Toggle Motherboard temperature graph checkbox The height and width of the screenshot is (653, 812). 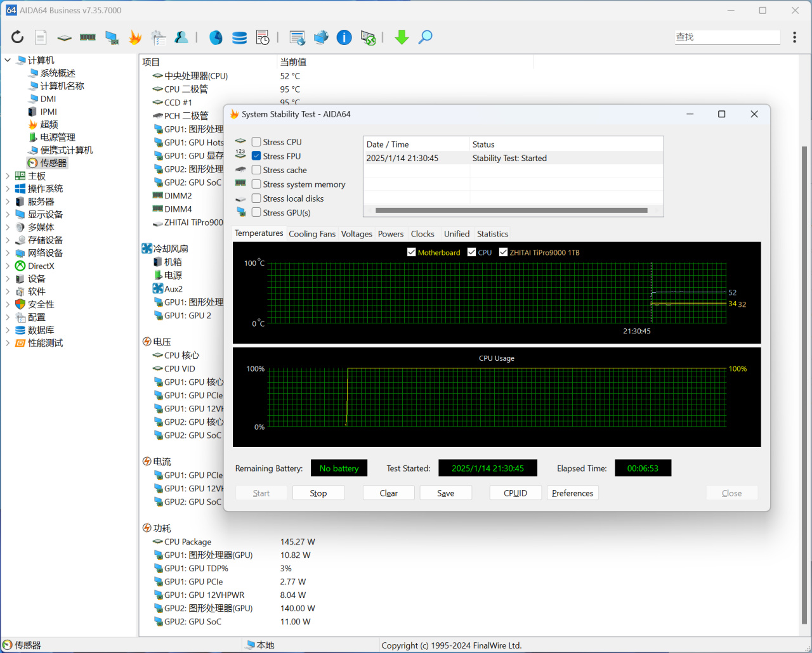coord(411,252)
